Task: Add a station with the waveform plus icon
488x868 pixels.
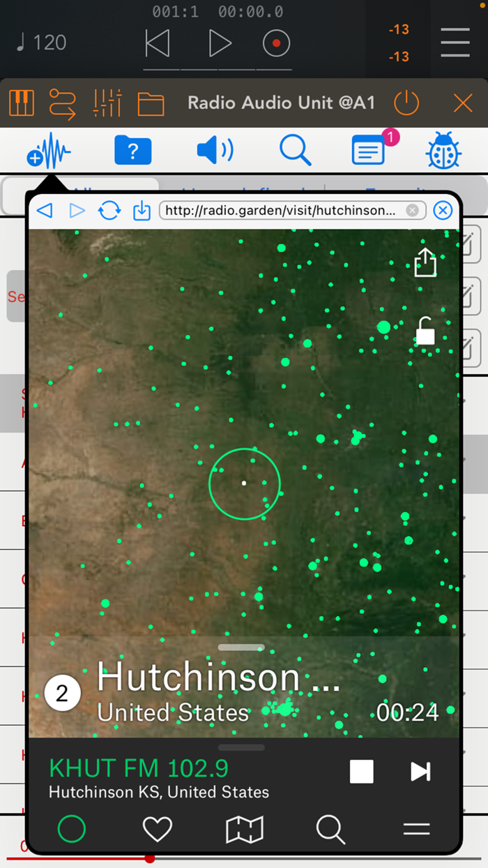Action: click(49, 151)
